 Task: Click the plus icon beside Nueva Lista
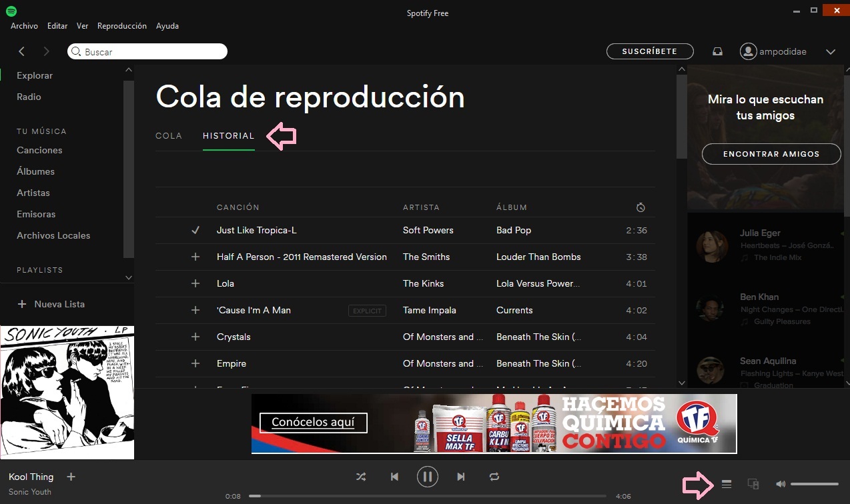click(x=22, y=304)
